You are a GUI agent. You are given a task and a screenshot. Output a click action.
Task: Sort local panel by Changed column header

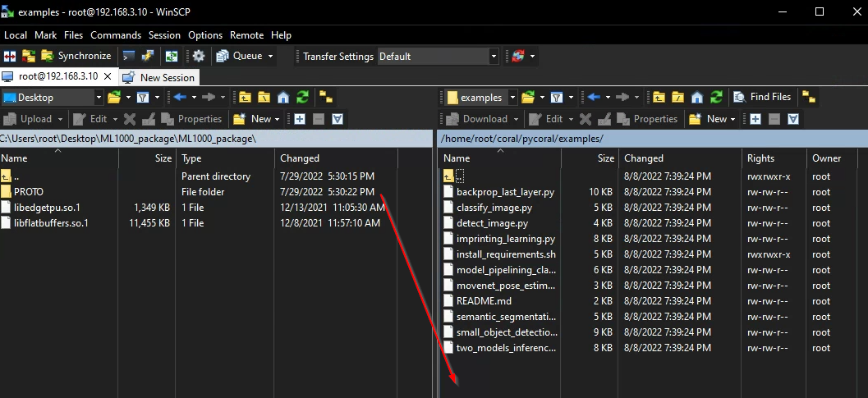click(x=336, y=158)
